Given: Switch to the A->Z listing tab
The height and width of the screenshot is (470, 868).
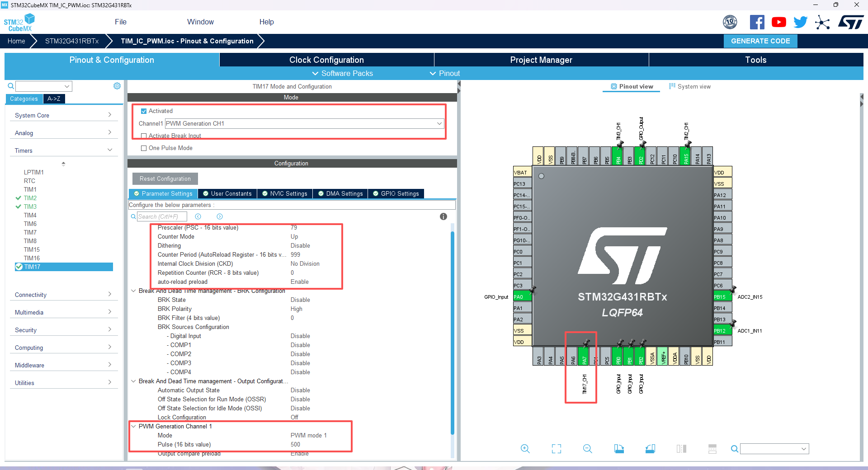Looking at the screenshot, I should (x=54, y=99).
